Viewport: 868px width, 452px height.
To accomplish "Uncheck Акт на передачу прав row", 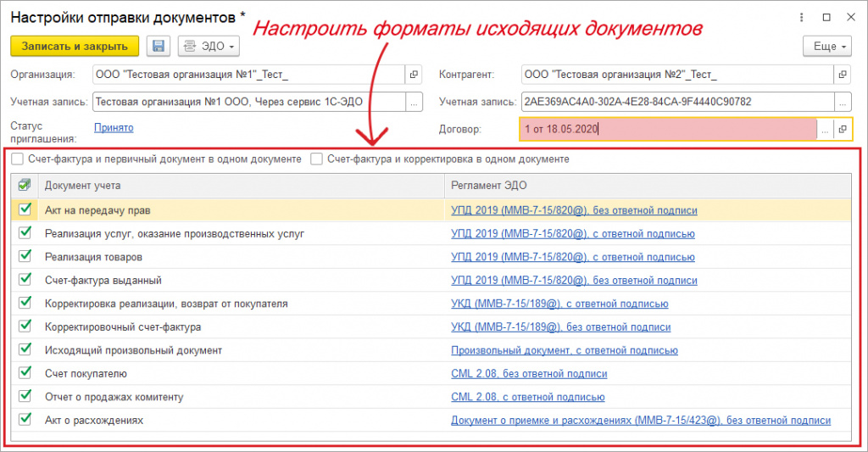I will click(25, 209).
